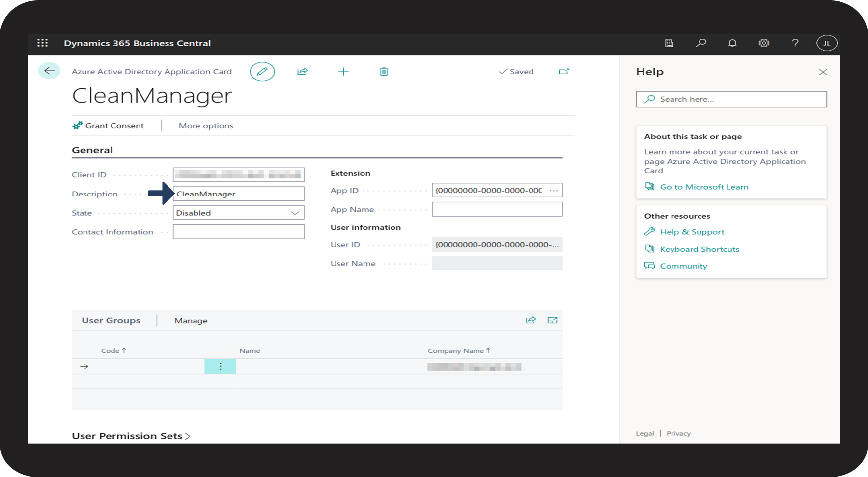Open the Keyboard Shortcuts link

tap(700, 249)
